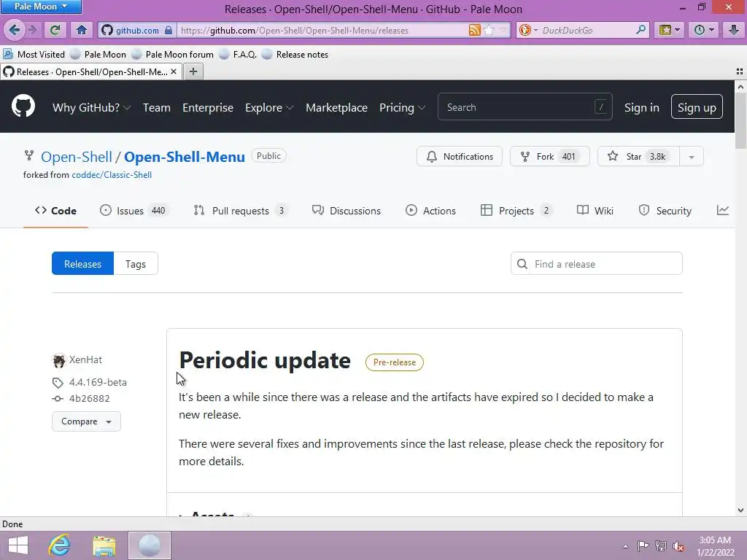Open the Pale Moon forum bookmark
Image resolution: width=747 pixels, height=560 pixels.
[172, 54]
